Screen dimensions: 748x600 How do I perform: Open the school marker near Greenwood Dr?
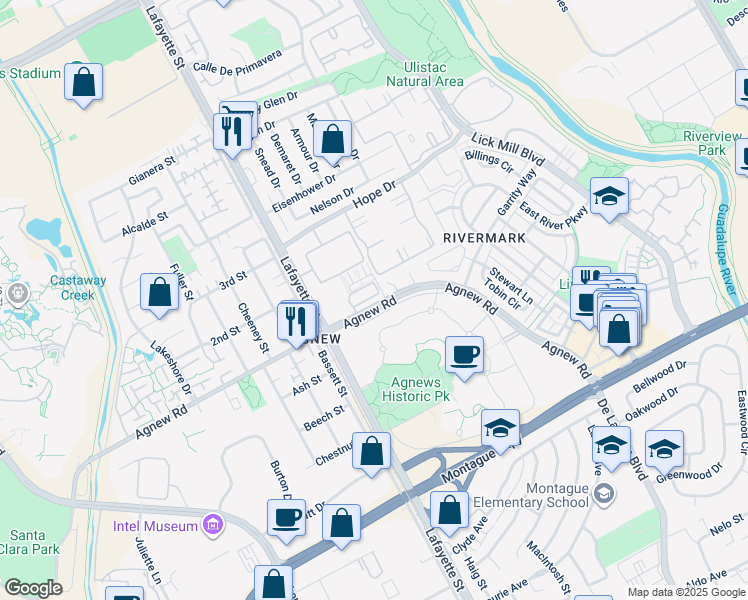(664, 448)
